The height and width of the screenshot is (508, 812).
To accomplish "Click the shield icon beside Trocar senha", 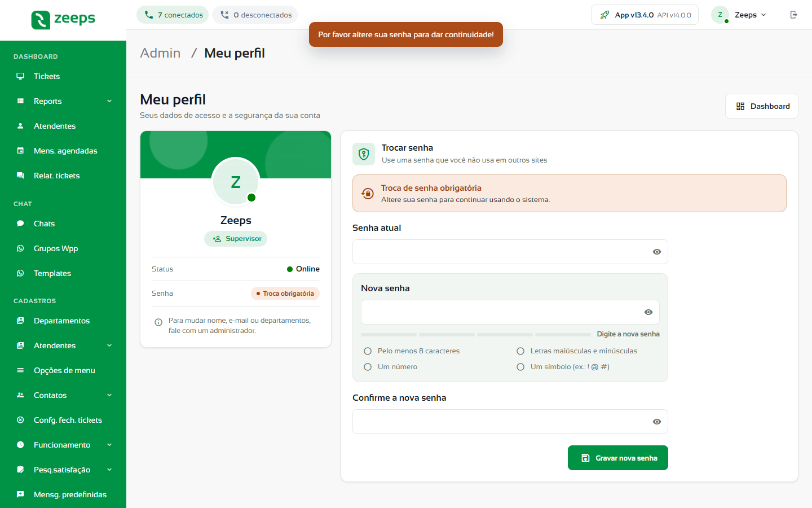I will [x=364, y=154].
